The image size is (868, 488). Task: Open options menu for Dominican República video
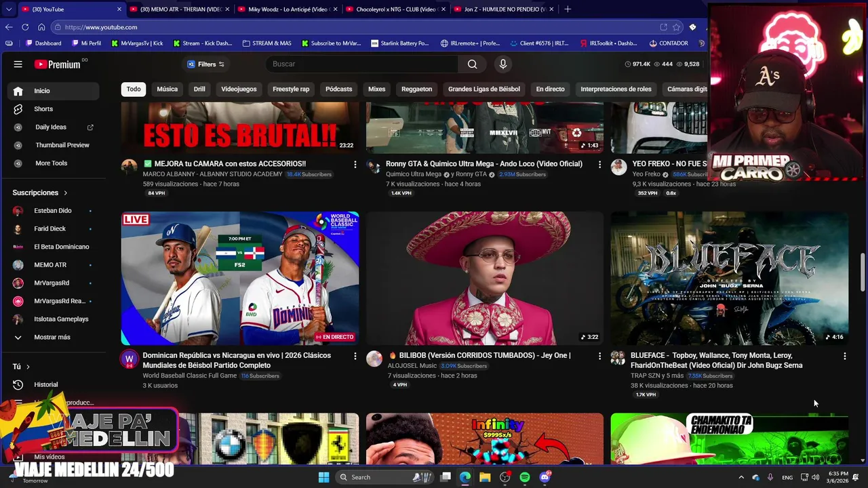click(x=355, y=356)
